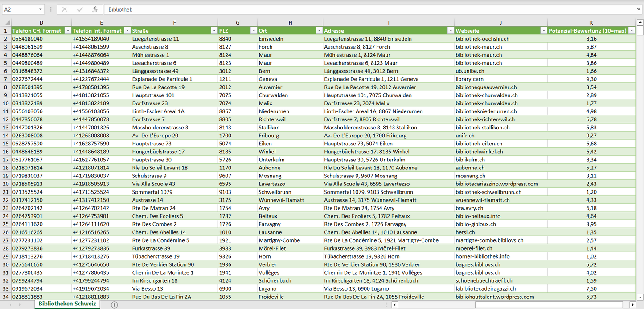
Task: Click the Select All corner triangle
Action: pos(7,23)
